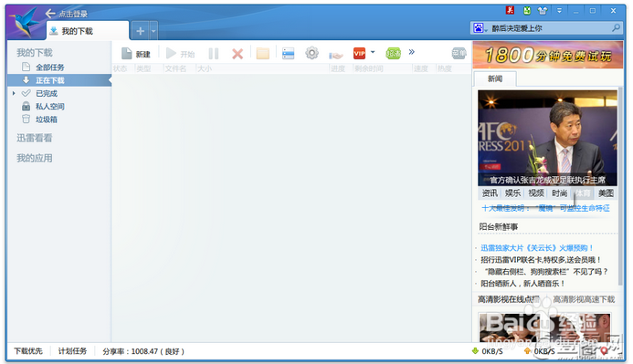This screenshot has height=364, width=633.
Task: Click the shirt skin icon in the title bar
Action: (x=543, y=11)
